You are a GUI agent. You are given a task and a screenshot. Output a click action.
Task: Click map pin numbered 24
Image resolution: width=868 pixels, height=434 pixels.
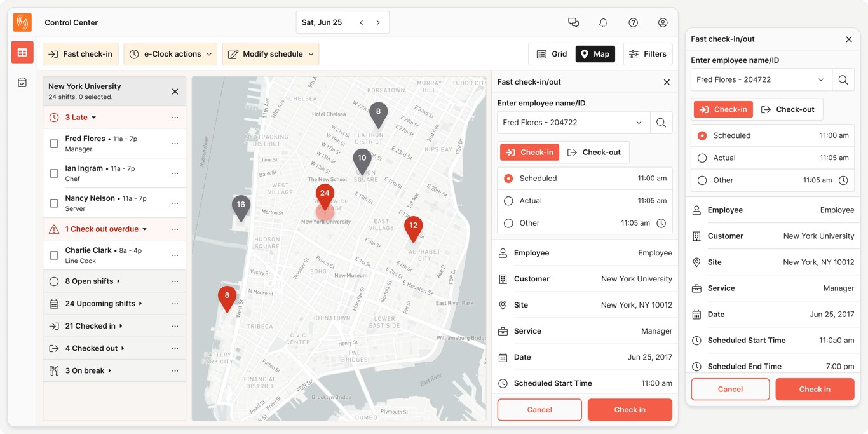pyautogui.click(x=325, y=196)
